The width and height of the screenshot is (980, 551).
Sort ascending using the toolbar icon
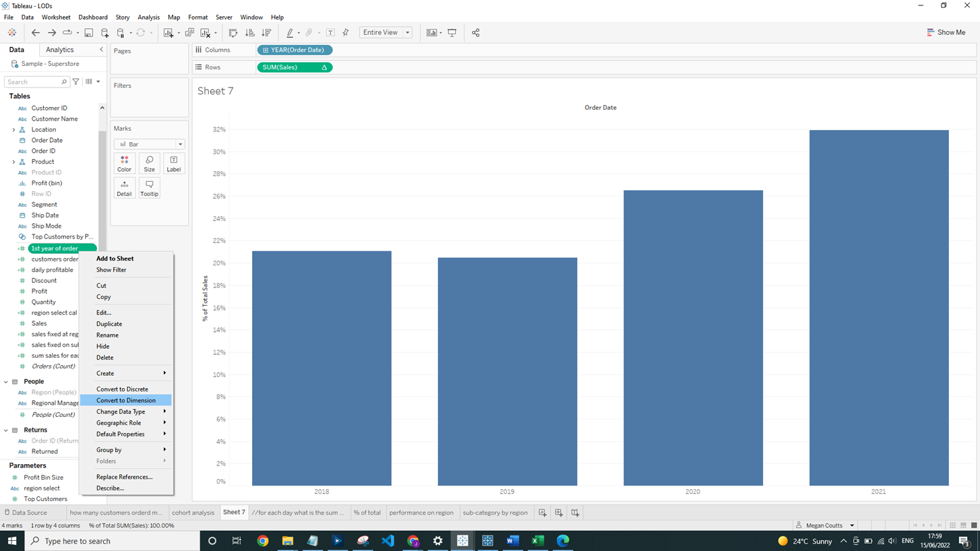[250, 32]
